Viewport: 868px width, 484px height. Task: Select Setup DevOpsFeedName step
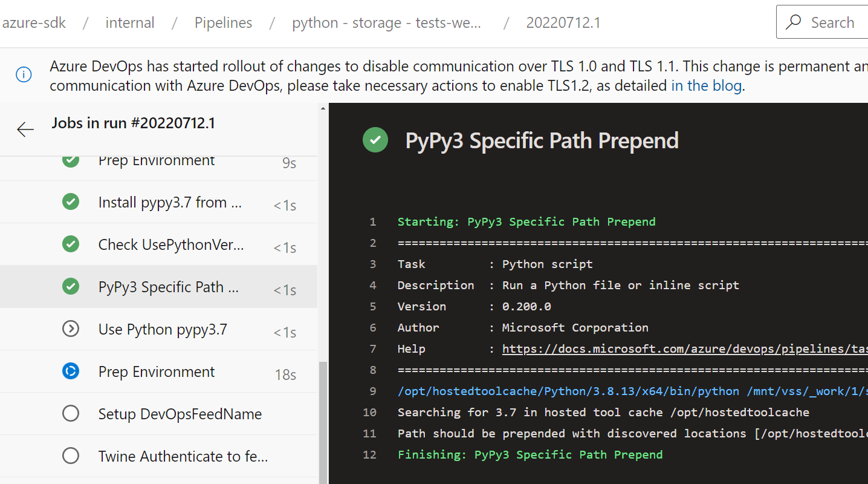[x=158, y=414]
